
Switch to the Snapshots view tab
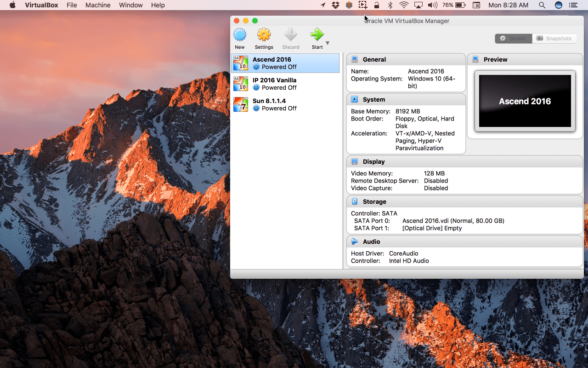pyautogui.click(x=554, y=39)
